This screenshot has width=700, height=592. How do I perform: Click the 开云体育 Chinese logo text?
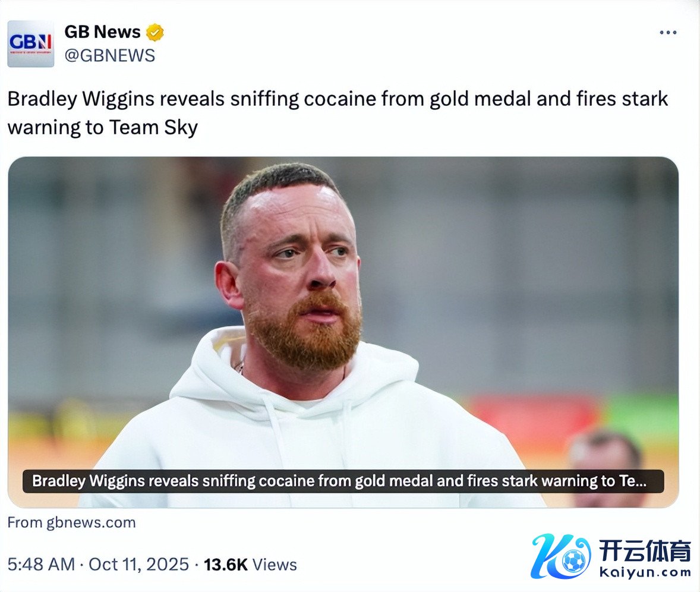[x=645, y=550]
